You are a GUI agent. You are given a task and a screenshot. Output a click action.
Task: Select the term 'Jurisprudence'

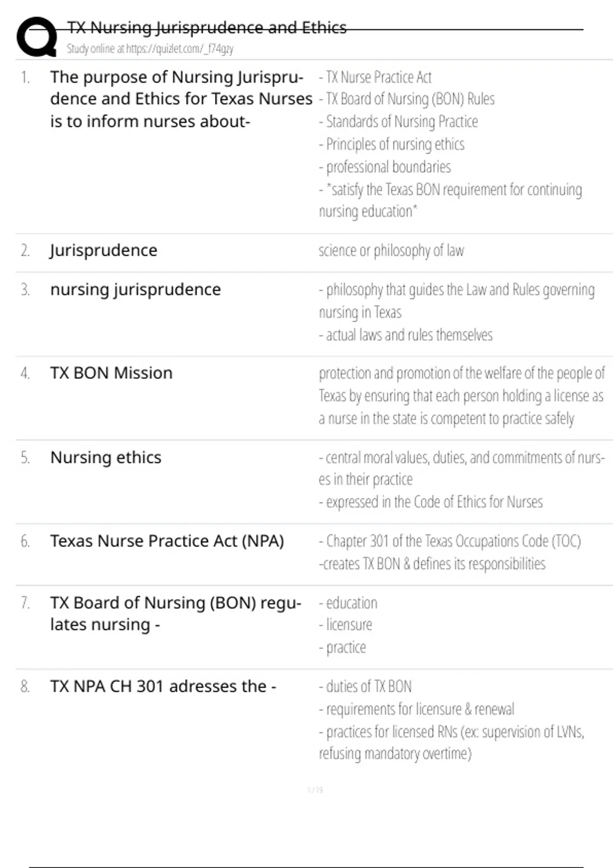tap(104, 251)
